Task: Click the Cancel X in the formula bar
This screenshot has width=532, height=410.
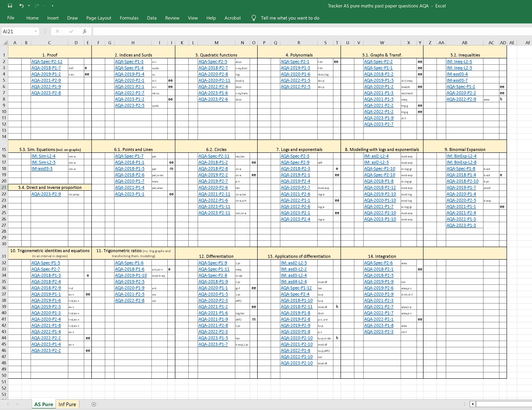Action: click(x=57, y=31)
